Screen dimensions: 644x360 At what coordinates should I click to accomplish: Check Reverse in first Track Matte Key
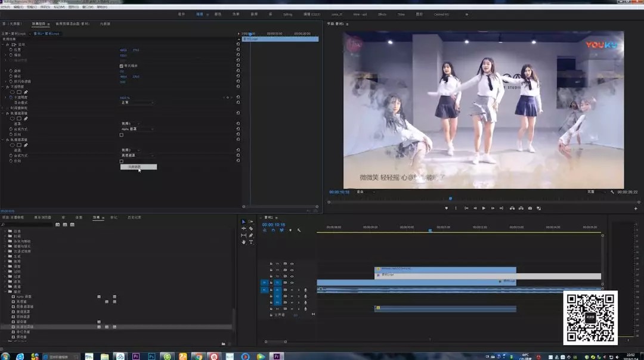pos(122,135)
